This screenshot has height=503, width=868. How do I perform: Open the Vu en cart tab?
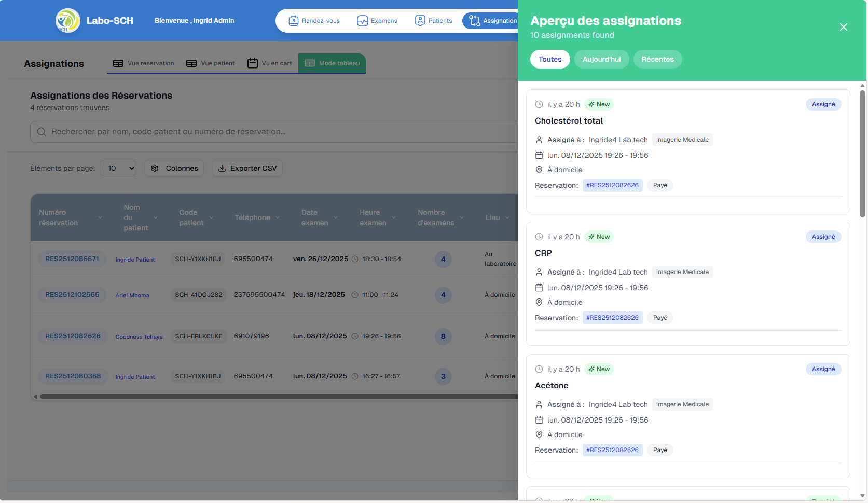(270, 63)
